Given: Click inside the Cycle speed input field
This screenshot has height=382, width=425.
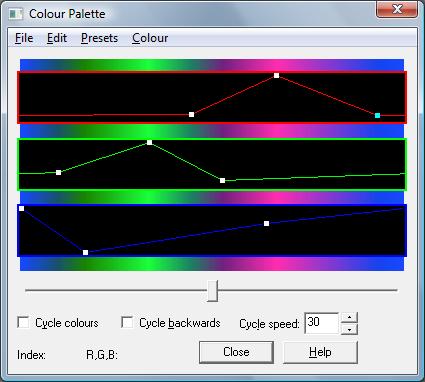Looking at the screenshot, I should pyautogui.click(x=321, y=323).
